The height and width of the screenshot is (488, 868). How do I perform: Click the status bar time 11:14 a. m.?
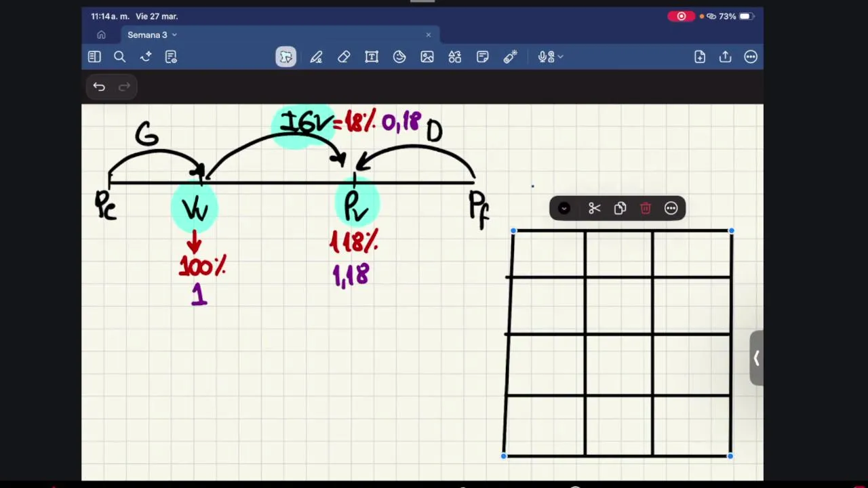(110, 16)
